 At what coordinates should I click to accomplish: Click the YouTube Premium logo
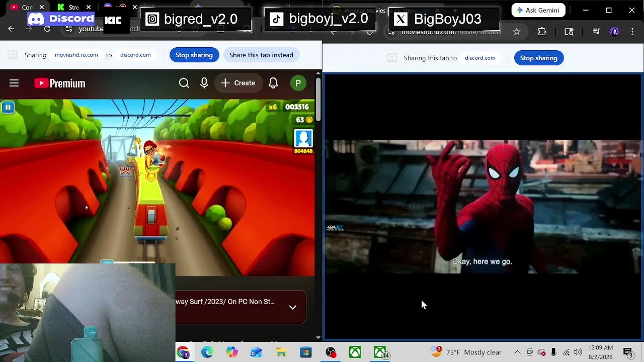point(60,83)
